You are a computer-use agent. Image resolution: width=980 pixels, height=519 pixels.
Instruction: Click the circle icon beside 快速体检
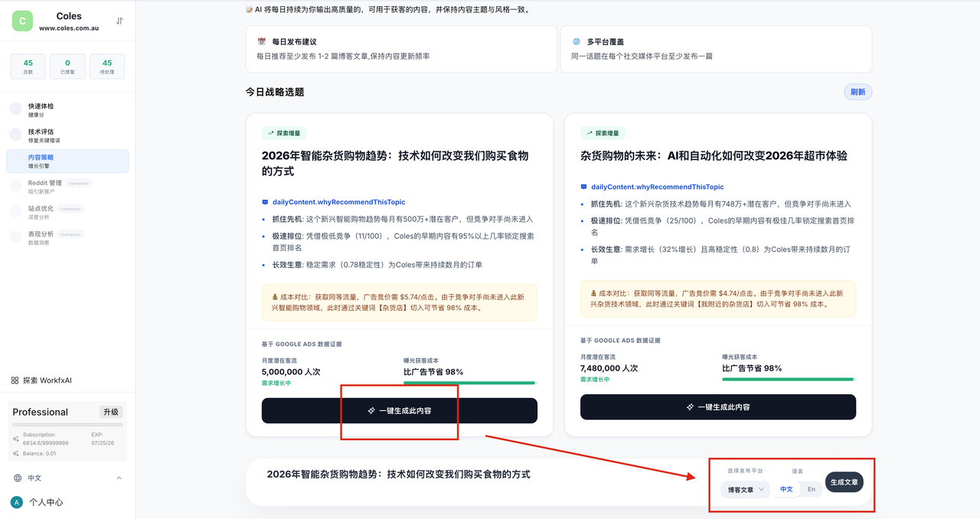coord(15,109)
